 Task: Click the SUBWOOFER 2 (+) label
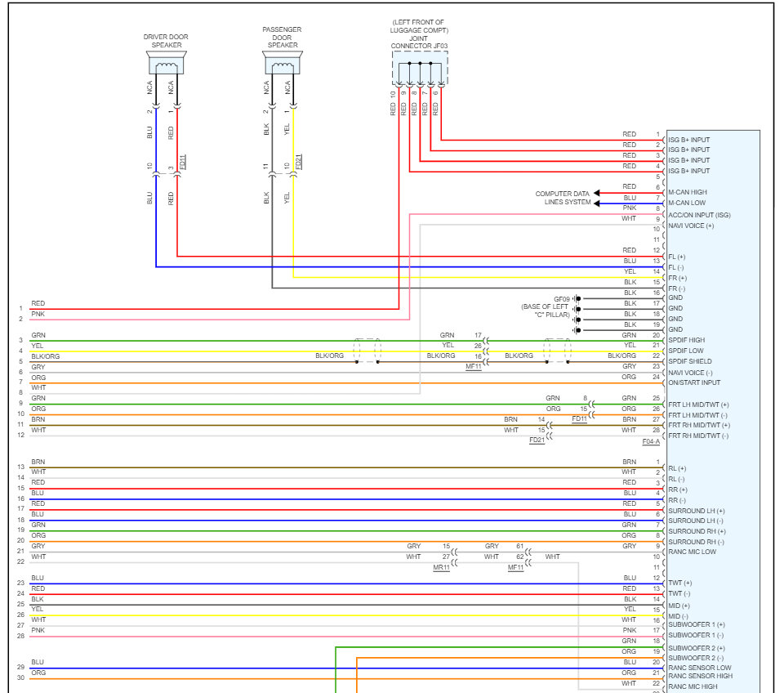pyautogui.click(x=697, y=649)
